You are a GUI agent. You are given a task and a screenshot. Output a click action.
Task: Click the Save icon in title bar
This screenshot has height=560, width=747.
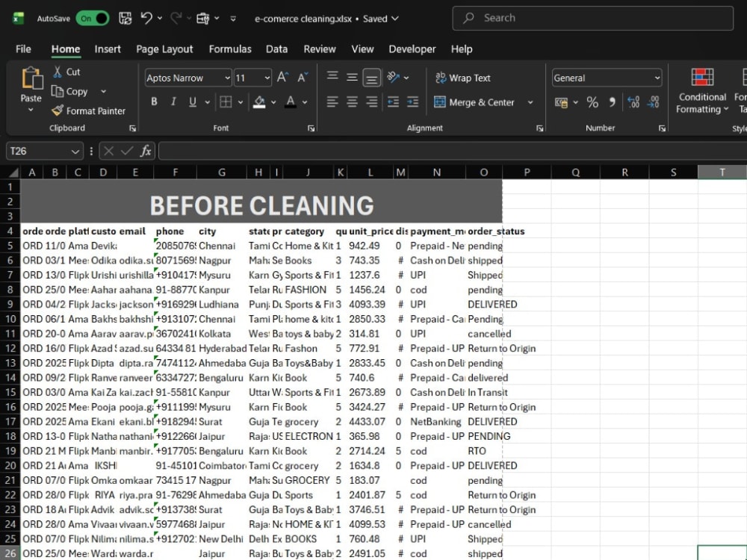(125, 18)
